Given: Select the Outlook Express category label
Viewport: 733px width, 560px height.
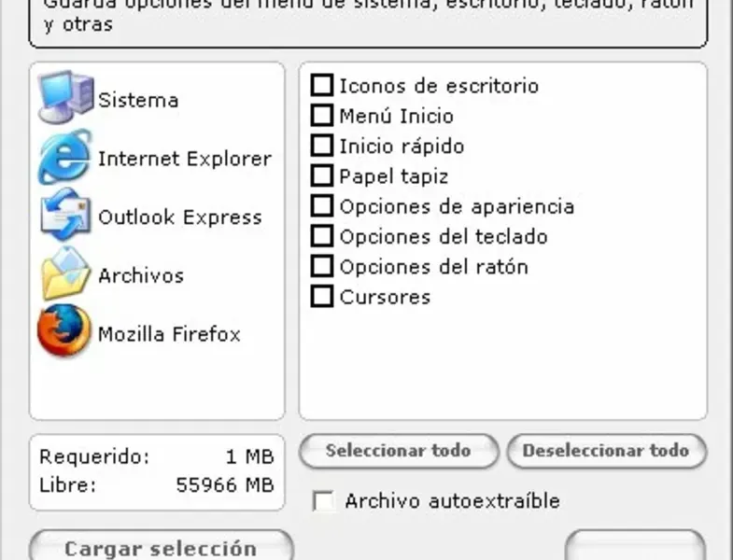Looking at the screenshot, I should [180, 217].
